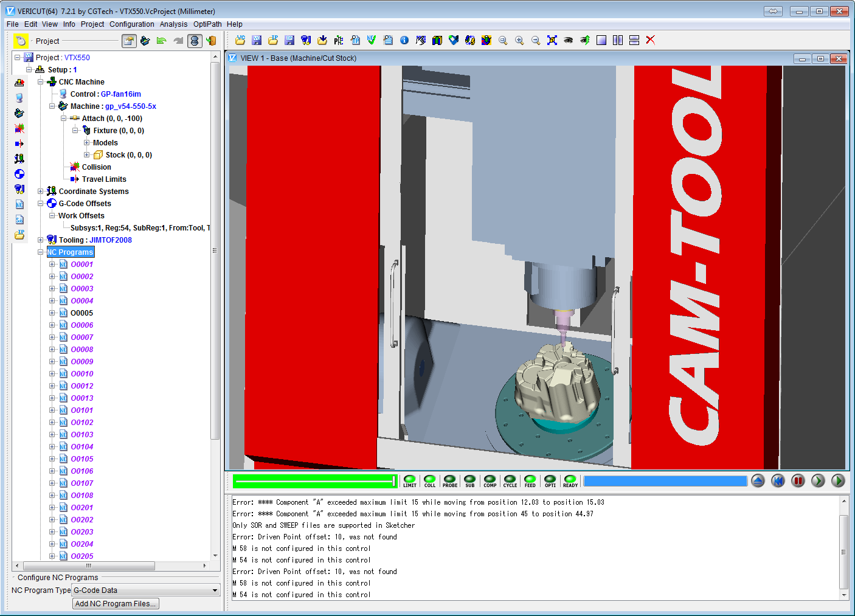Click the eye icon in main toolbar
855x616 pixels.
tap(569, 40)
